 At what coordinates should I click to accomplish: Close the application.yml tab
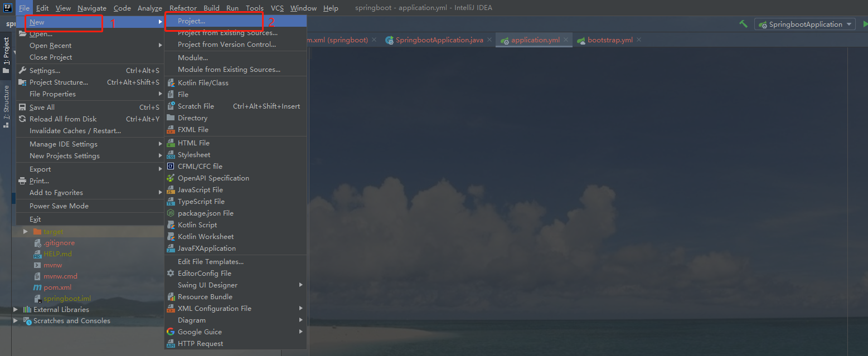565,40
